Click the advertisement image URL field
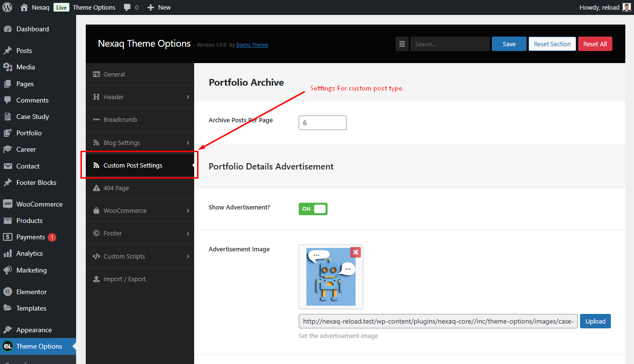This screenshot has width=634, height=364. [x=438, y=321]
